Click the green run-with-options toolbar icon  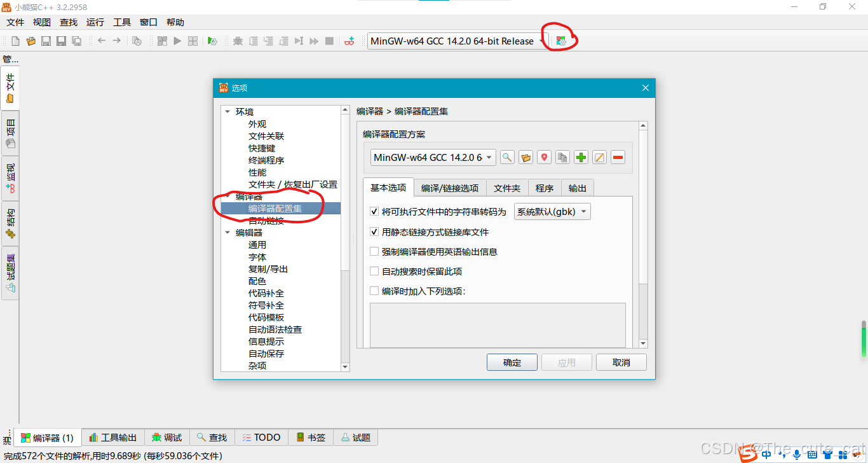click(x=213, y=41)
